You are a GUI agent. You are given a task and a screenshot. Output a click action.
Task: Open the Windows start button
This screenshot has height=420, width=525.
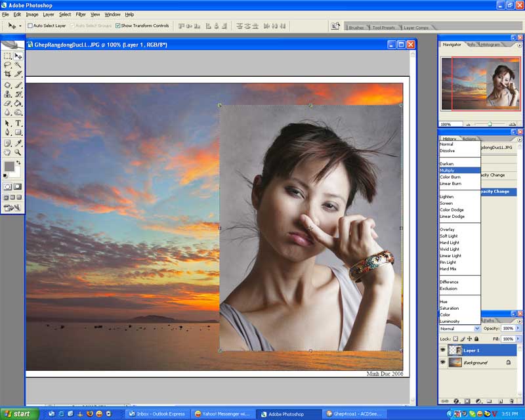pyautogui.click(x=20, y=414)
